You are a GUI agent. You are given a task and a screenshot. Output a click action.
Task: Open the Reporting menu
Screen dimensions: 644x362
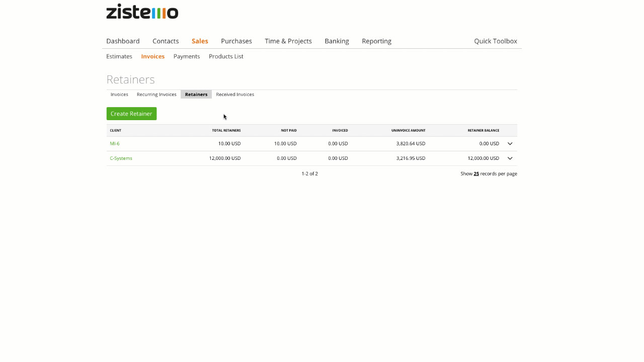pyautogui.click(x=376, y=41)
